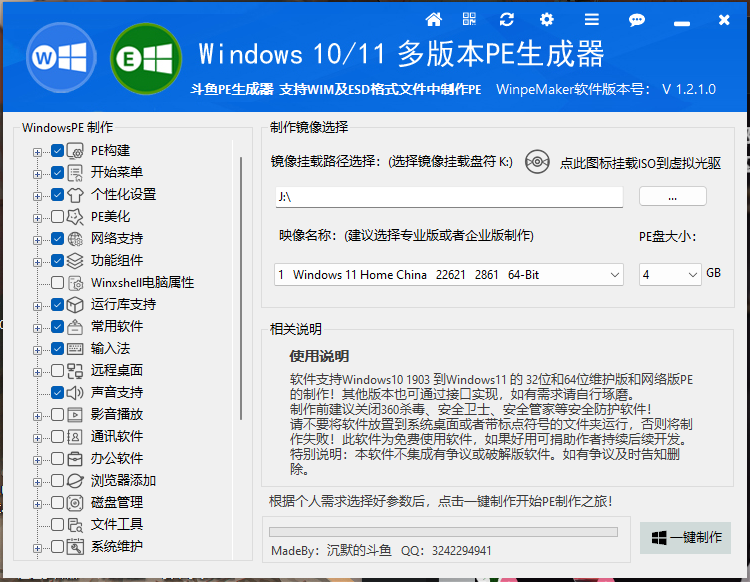Open the PE盘大小 GB dropdown
Viewport: 750px width, 582px height.
coord(670,275)
